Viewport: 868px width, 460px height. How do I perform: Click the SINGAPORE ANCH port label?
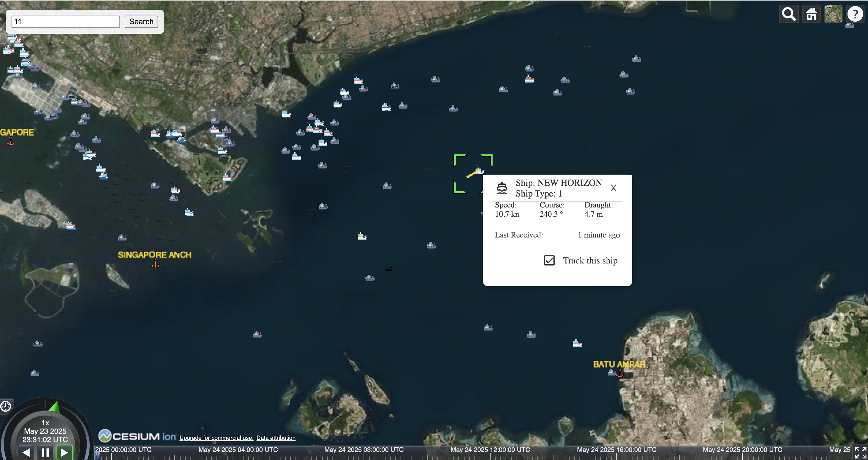click(x=155, y=255)
